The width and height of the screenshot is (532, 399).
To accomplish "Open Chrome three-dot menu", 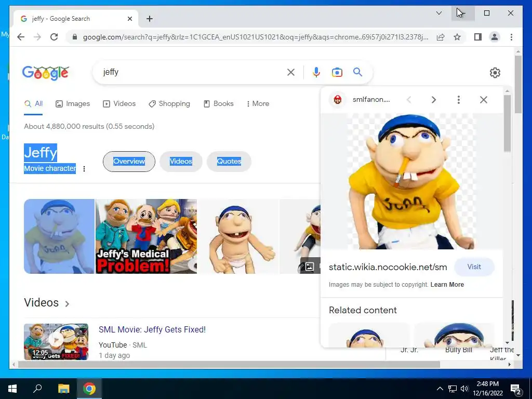I will coord(511,37).
